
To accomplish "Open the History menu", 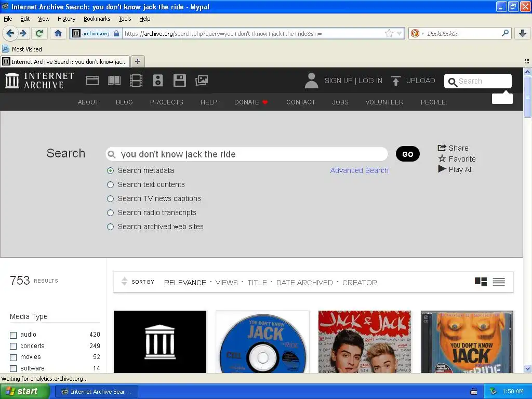I will click(66, 19).
